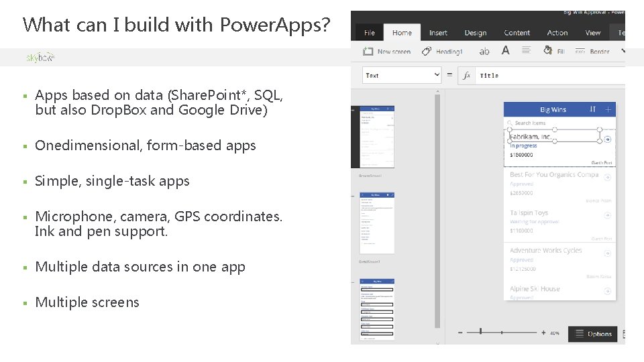
Task: Click the arrow icon next to Fabrikam, Inc.
Action: (x=608, y=139)
